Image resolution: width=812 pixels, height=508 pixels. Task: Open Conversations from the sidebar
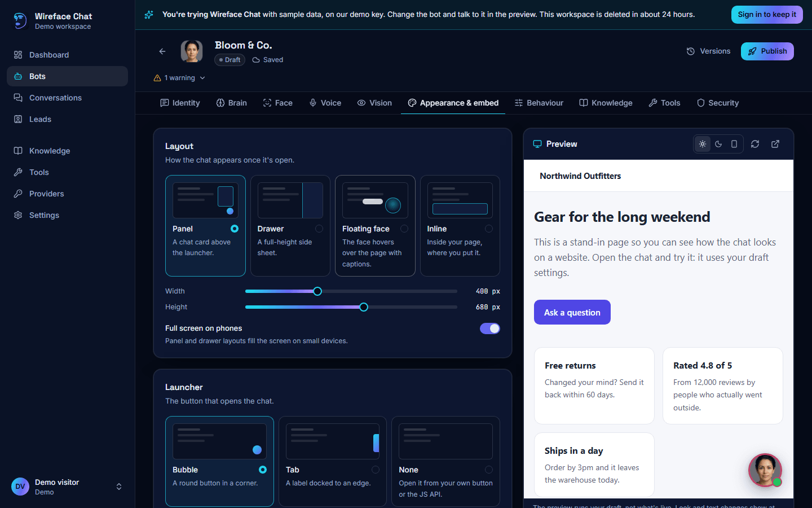pyautogui.click(x=67, y=98)
